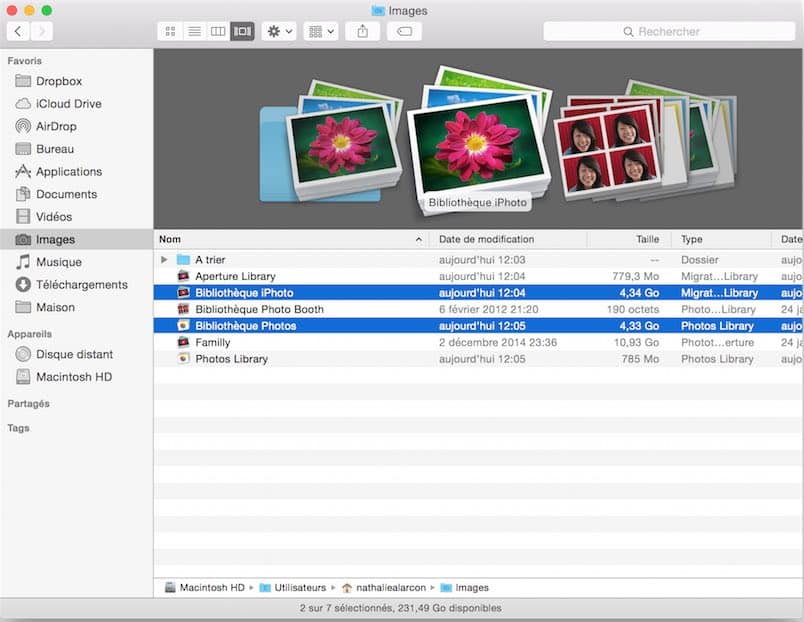Click the 190 octets size cell

click(x=633, y=309)
